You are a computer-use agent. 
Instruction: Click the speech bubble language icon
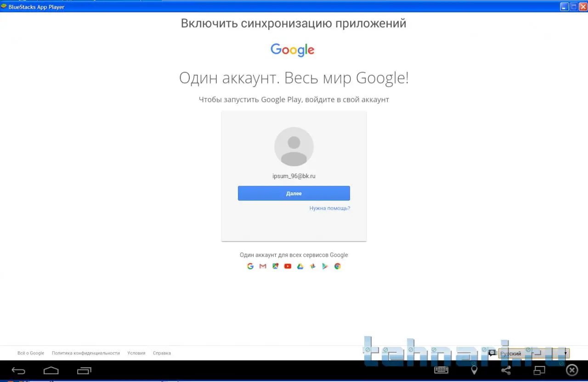pyautogui.click(x=492, y=353)
